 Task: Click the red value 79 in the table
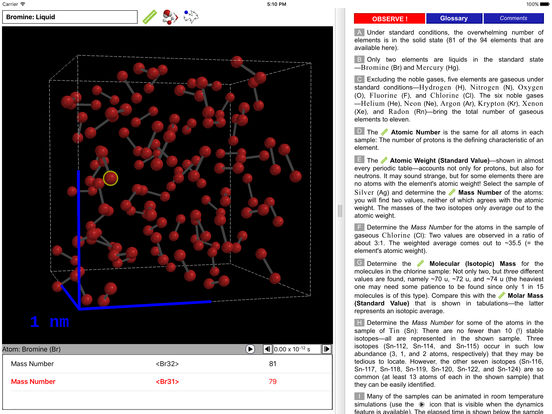click(x=272, y=382)
